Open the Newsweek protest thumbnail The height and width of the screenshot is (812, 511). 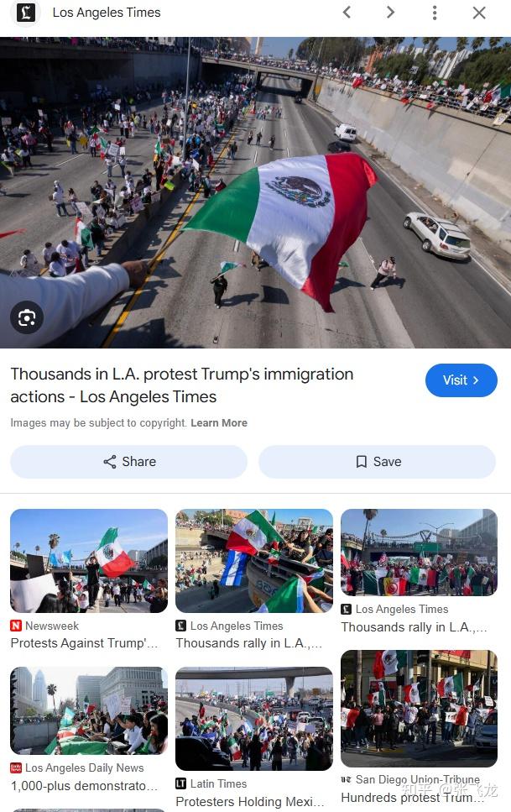pyautogui.click(x=89, y=561)
